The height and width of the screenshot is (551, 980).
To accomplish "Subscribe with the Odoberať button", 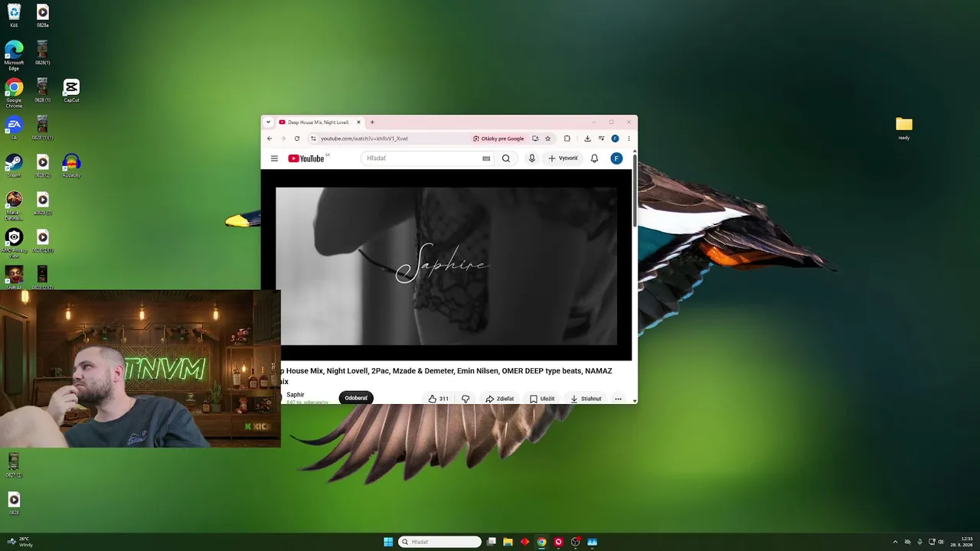I will click(x=356, y=399).
